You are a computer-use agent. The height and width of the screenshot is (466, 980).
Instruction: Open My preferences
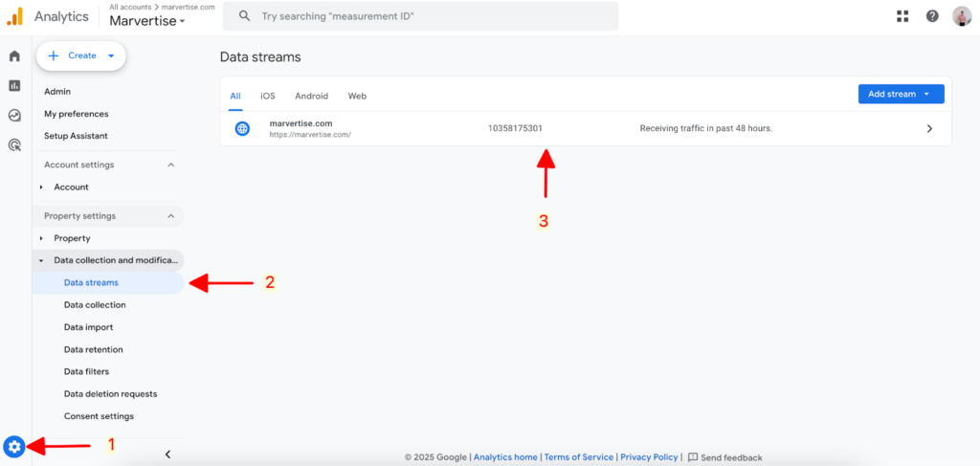tap(77, 114)
